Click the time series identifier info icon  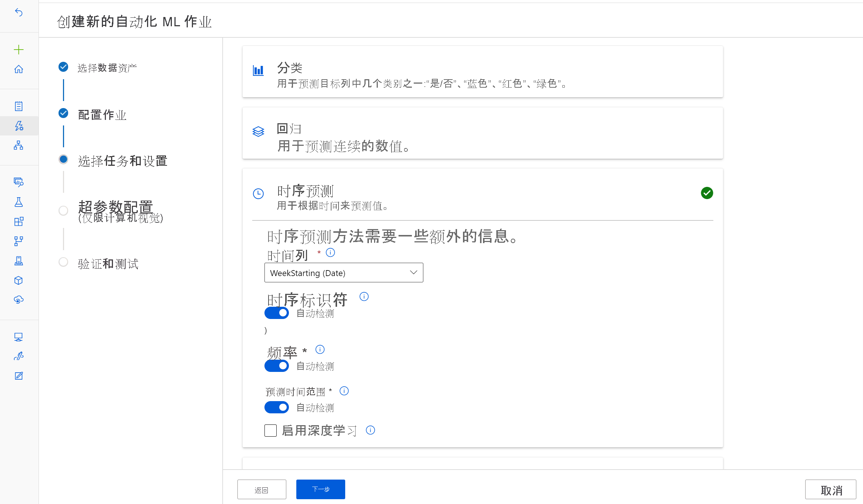(x=364, y=296)
